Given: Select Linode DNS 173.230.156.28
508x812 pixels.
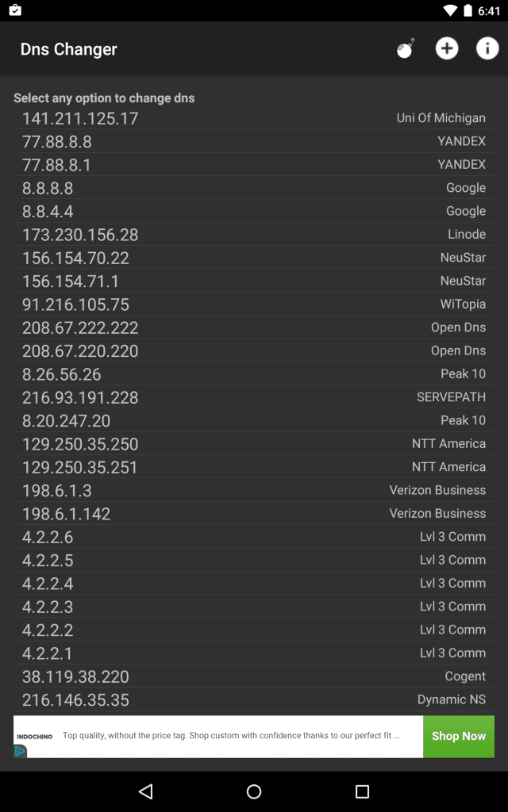Looking at the screenshot, I should point(254,234).
